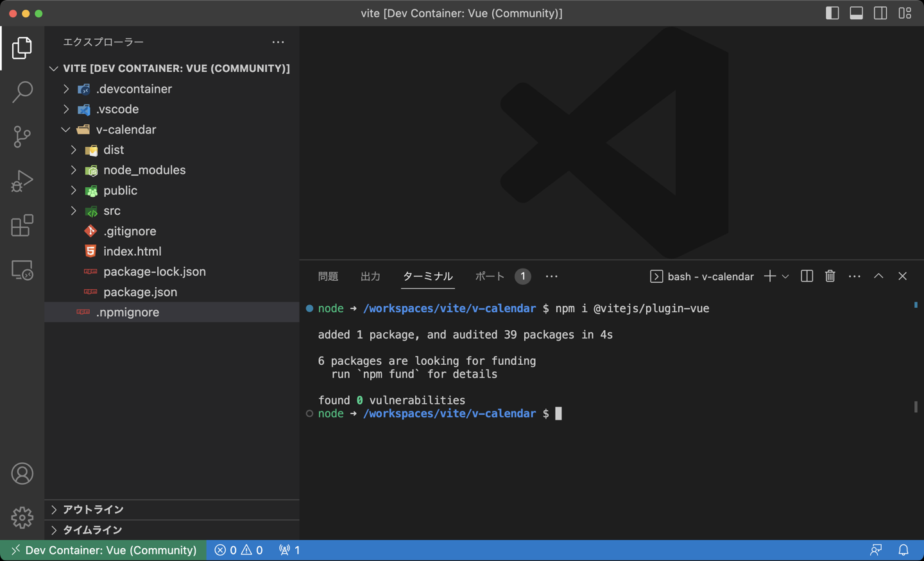Viewport: 924px width, 561px height.
Task: Close the terminal panel
Action: 903,276
